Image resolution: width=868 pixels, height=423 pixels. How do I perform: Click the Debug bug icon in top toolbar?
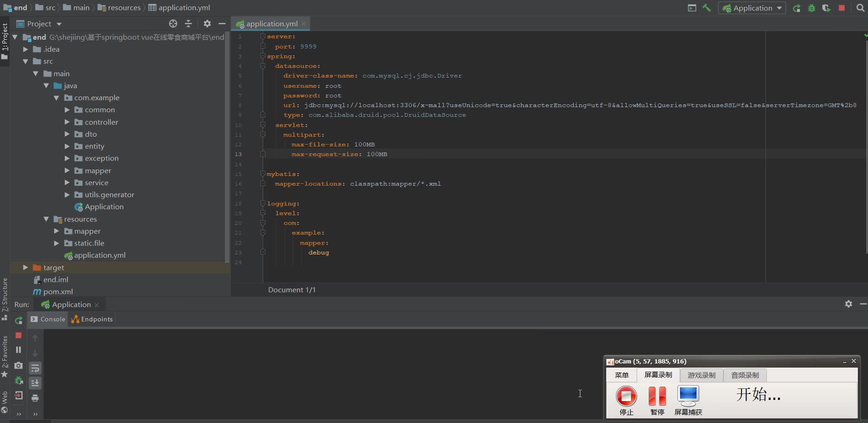click(811, 8)
